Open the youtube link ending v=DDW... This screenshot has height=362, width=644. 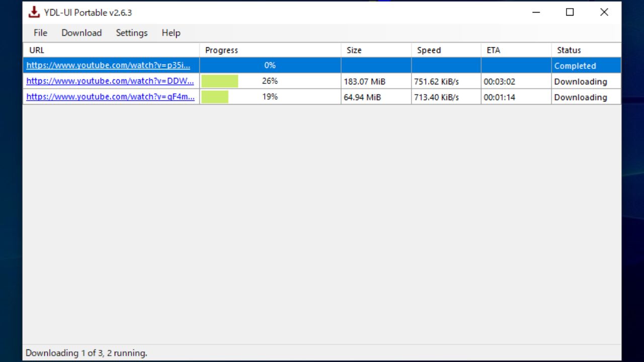(110, 81)
